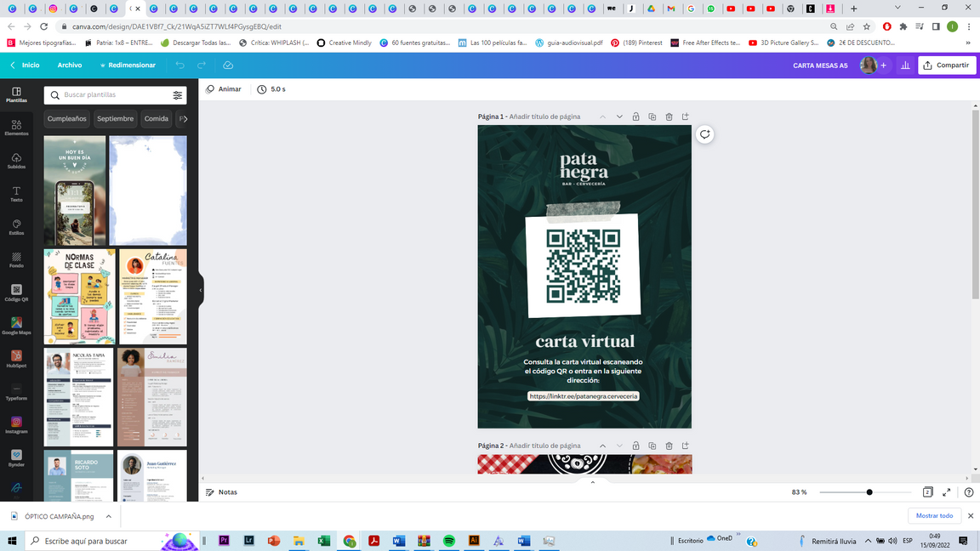Expand the pages thumbnail strip chevron
The width and height of the screenshot is (980, 551).
[x=592, y=481]
